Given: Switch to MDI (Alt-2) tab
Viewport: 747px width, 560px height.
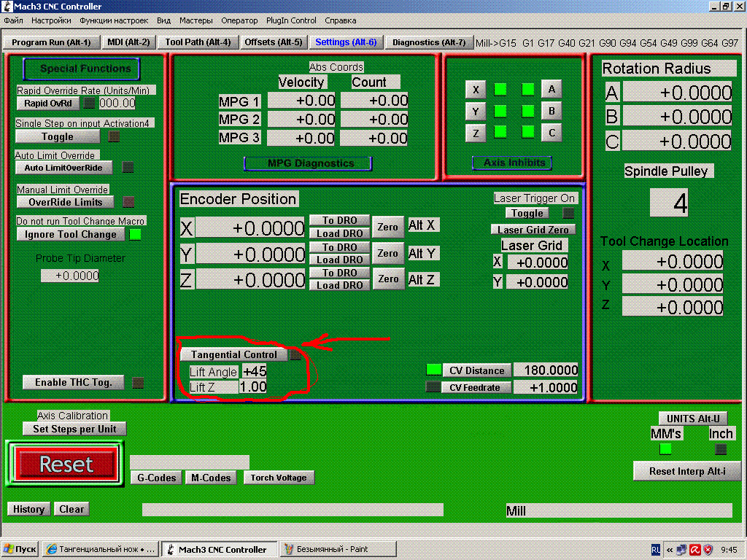Looking at the screenshot, I should pyautogui.click(x=128, y=42).
